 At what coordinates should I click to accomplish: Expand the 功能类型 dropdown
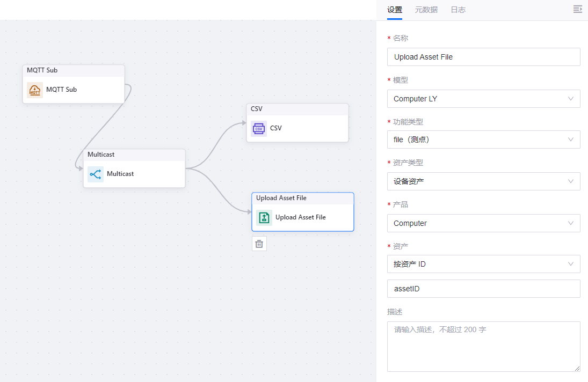coord(483,139)
